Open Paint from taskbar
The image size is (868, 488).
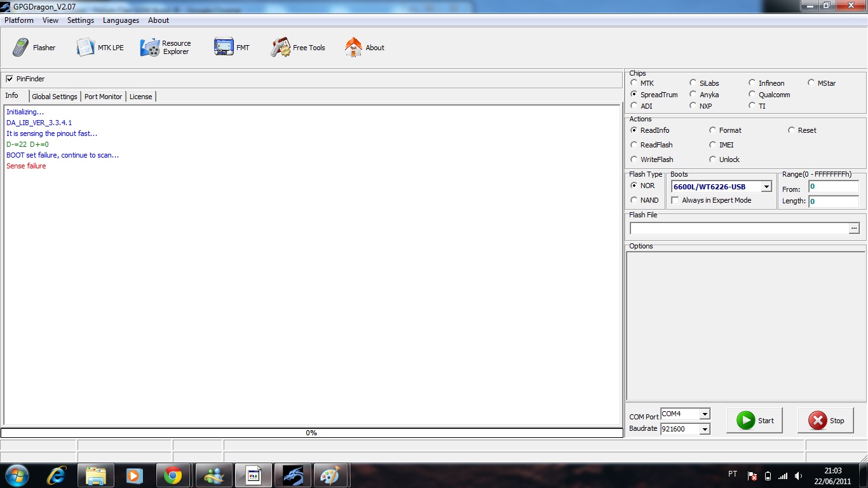click(330, 475)
